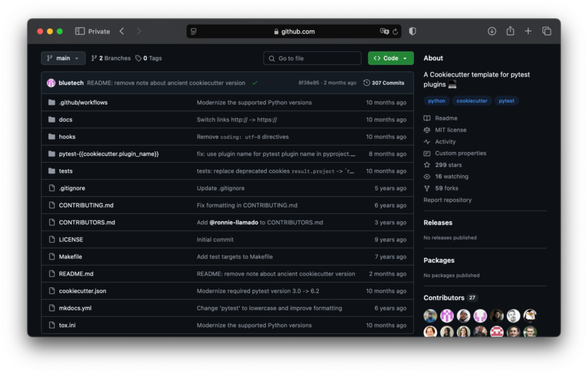Open the cookiecutter.json file
The height and width of the screenshot is (373, 588).
(x=82, y=291)
